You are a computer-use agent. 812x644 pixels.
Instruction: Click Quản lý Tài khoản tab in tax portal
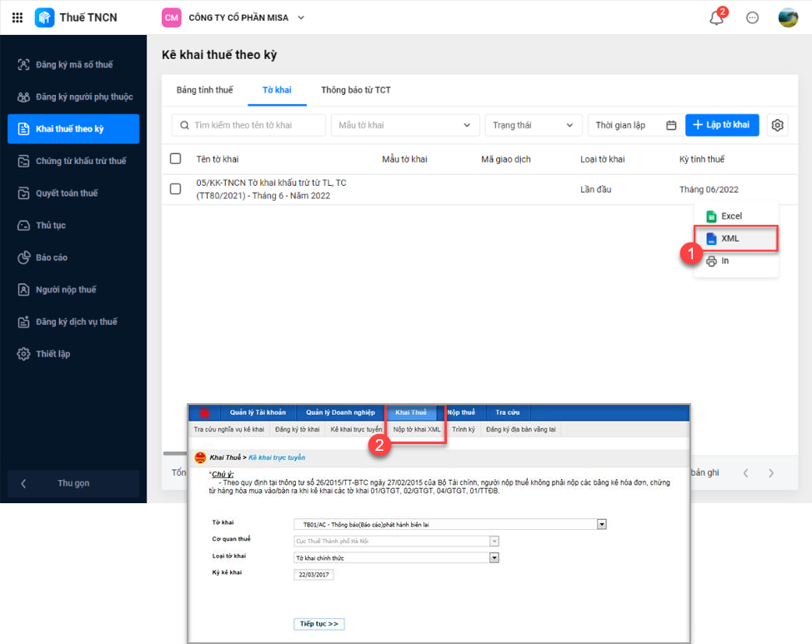pyautogui.click(x=258, y=412)
